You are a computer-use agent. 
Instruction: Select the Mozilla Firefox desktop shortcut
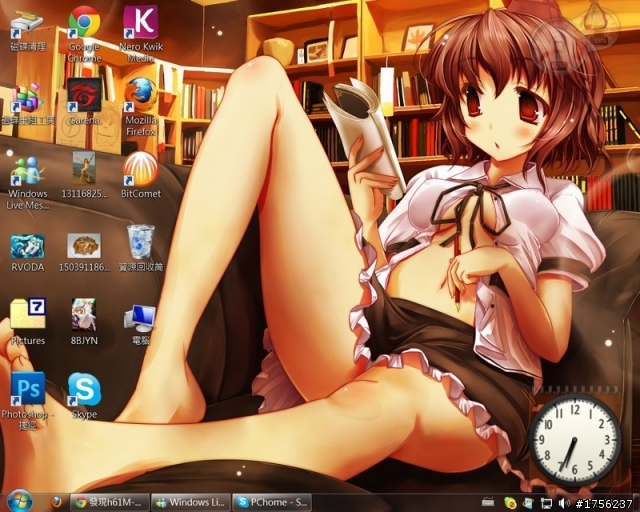[141, 107]
